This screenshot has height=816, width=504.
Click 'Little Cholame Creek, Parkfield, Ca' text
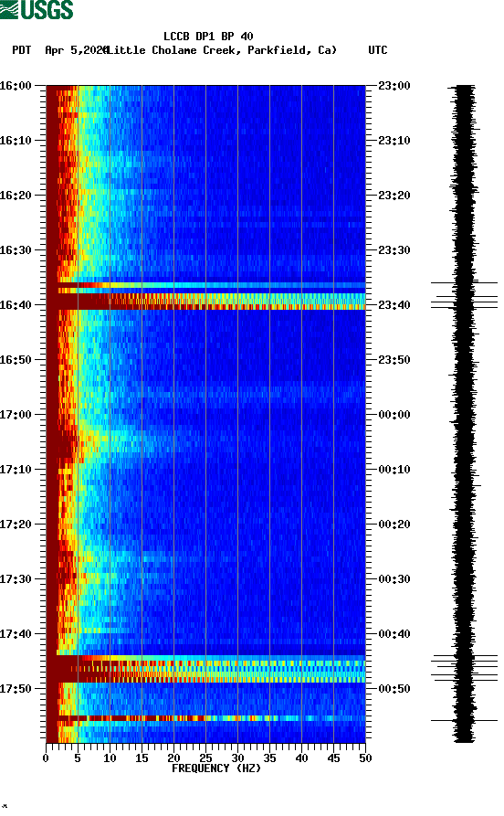(x=222, y=50)
